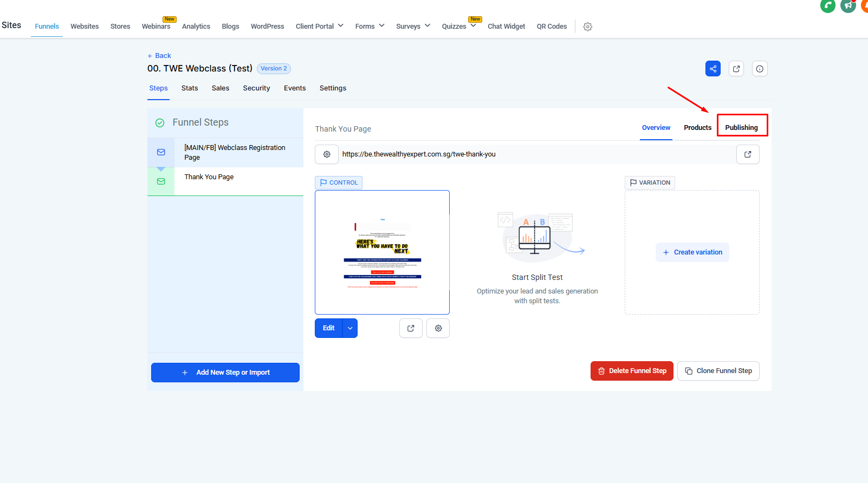The height and width of the screenshot is (483, 868).
Task: Click the funnel info icon
Action: pyautogui.click(x=760, y=69)
